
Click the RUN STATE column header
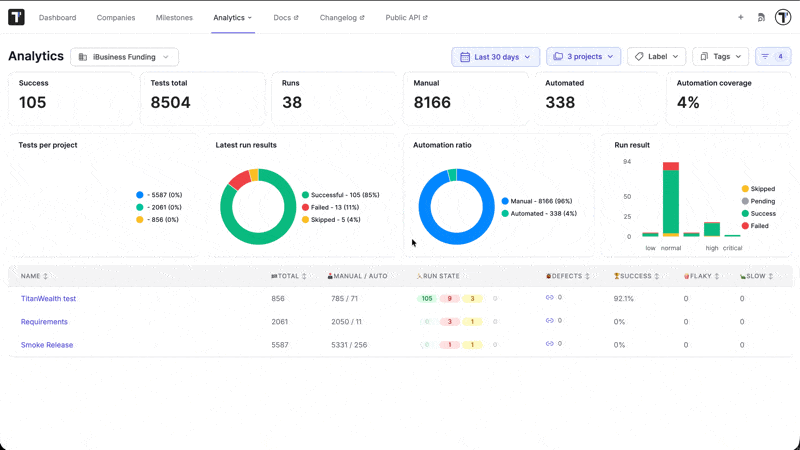point(438,276)
